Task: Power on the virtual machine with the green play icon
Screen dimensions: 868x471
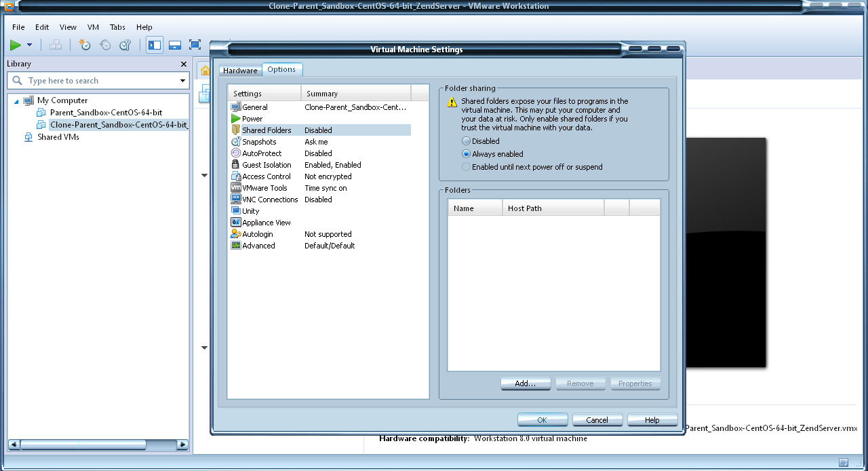Action: click(16, 45)
